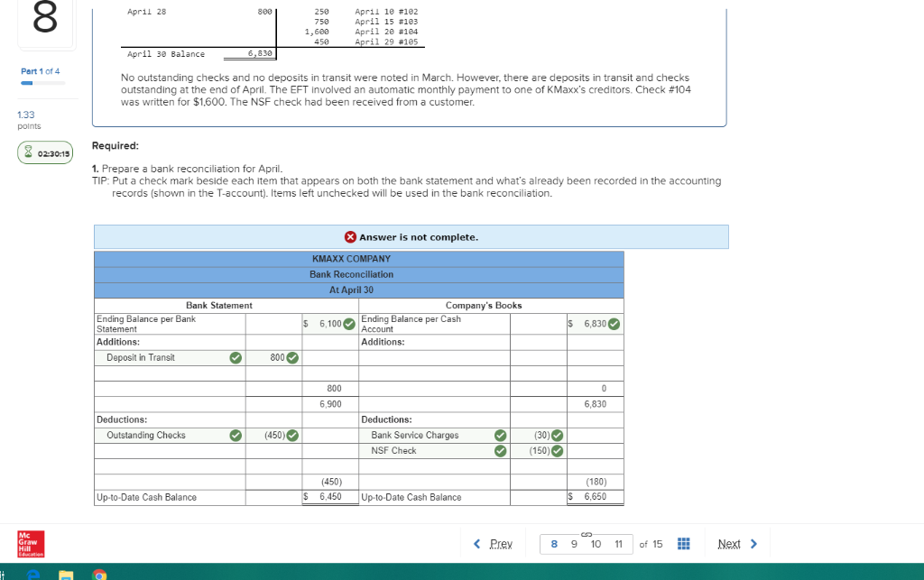Image resolution: width=924 pixels, height=580 pixels.
Task: Click the Bank Statement column heading
Action: click(x=219, y=306)
